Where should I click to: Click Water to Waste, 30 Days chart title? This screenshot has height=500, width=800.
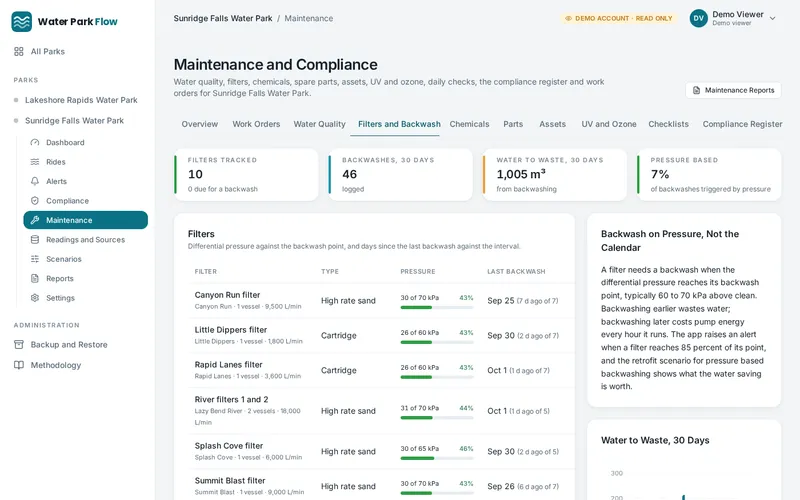click(x=655, y=440)
